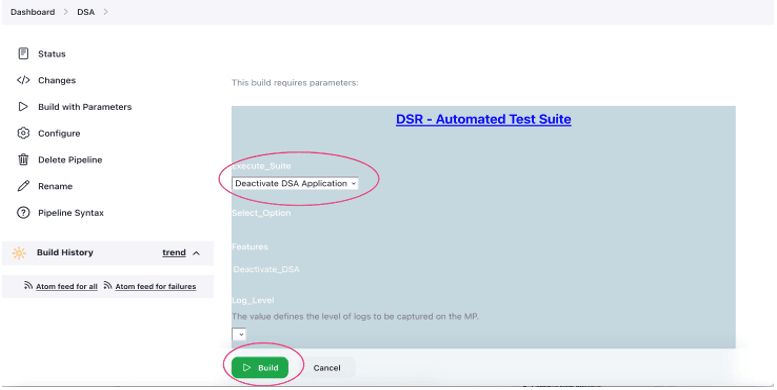The width and height of the screenshot is (777, 390).
Task: Go to Dashboard breadcrumb
Action: pos(33,12)
